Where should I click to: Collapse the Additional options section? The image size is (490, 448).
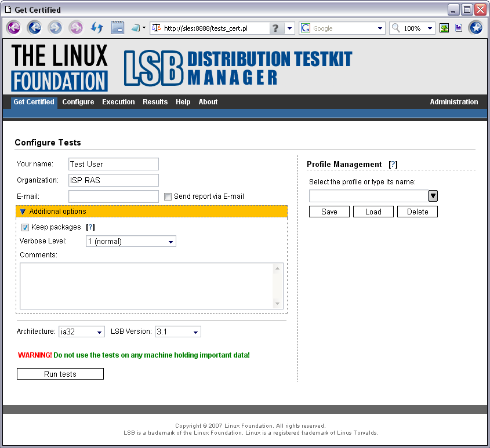coord(151,212)
